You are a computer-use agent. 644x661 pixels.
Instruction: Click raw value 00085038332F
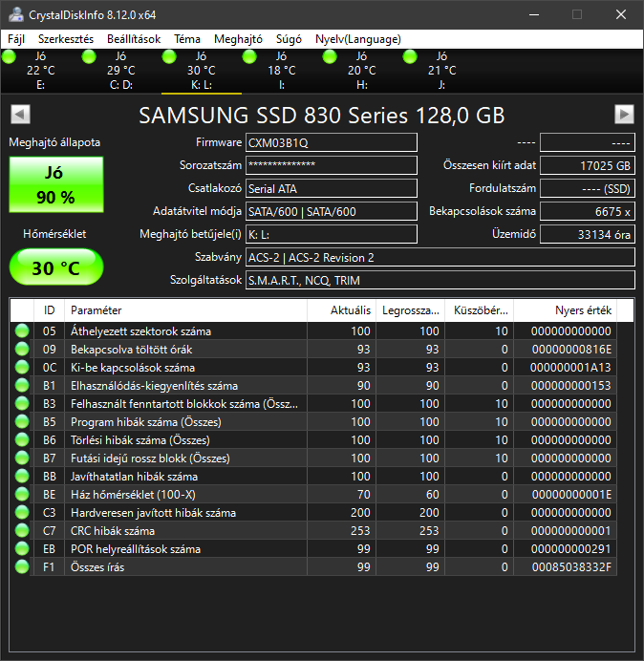click(571, 567)
